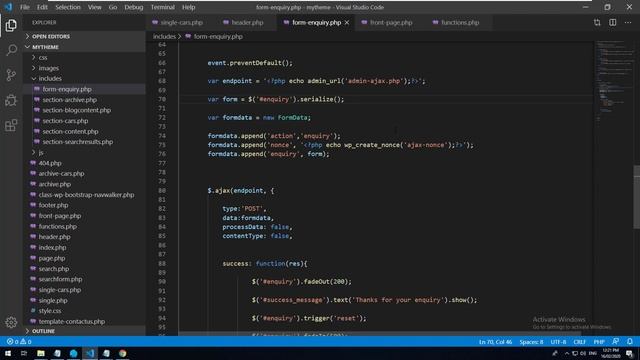
Task: Open 404.php in the explorer
Action: pyautogui.click(x=50, y=163)
